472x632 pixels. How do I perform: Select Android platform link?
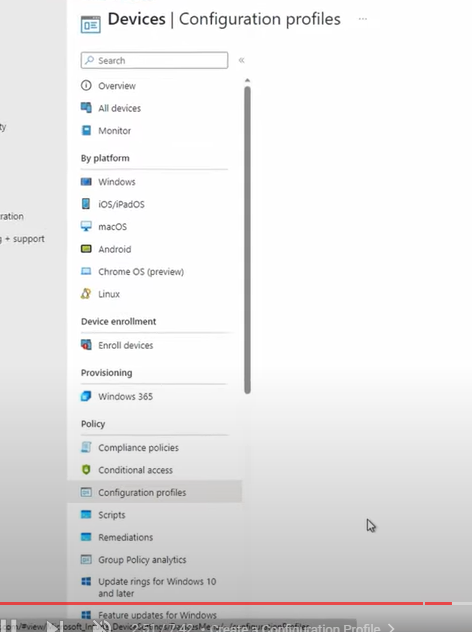[114, 249]
